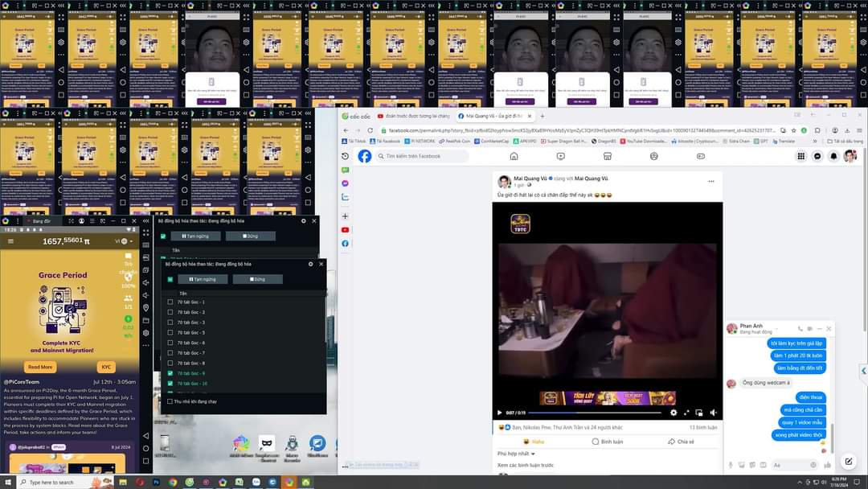Open emoji picker in Phan Anh chat

[813, 465]
